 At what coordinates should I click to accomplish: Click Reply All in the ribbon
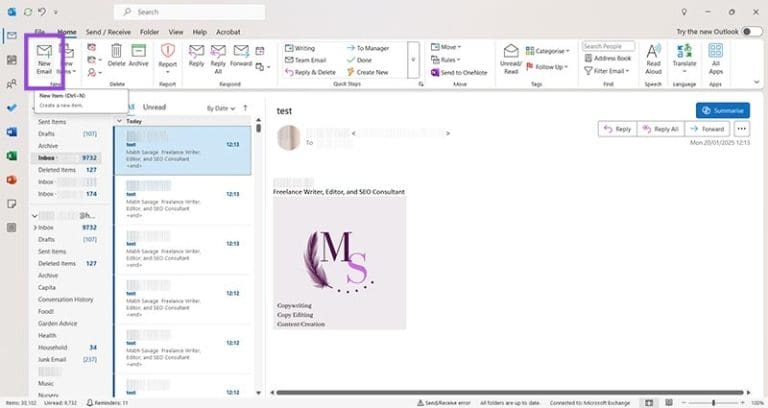[x=218, y=56]
